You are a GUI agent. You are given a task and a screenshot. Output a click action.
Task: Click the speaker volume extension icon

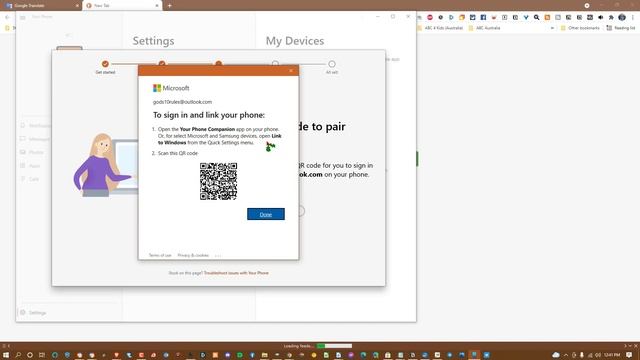[600, 18]
